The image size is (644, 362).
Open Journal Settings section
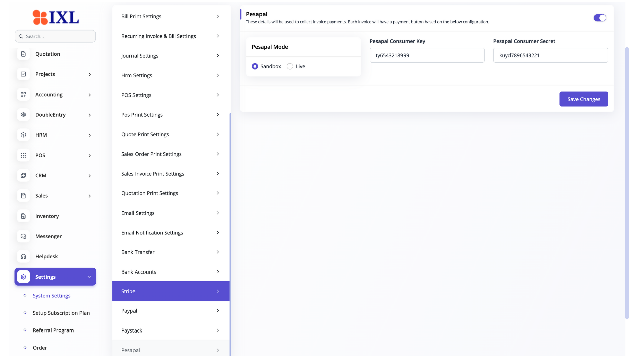171,56
